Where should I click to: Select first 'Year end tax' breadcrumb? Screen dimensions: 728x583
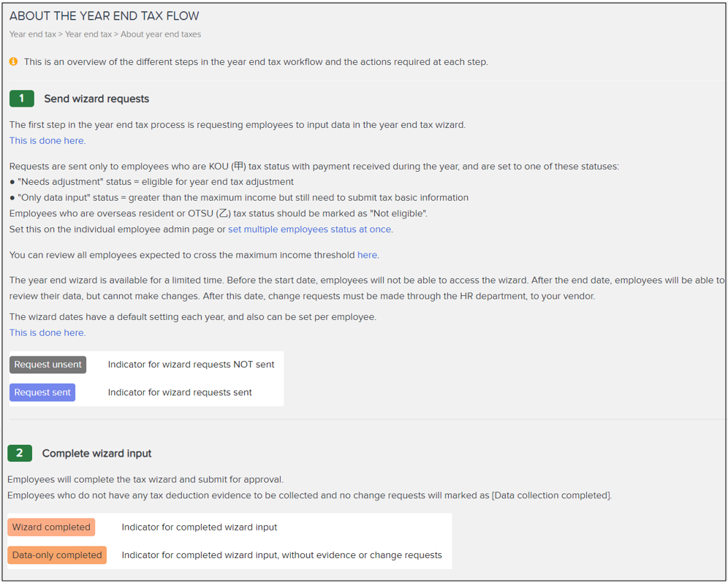tap(32, 34)
